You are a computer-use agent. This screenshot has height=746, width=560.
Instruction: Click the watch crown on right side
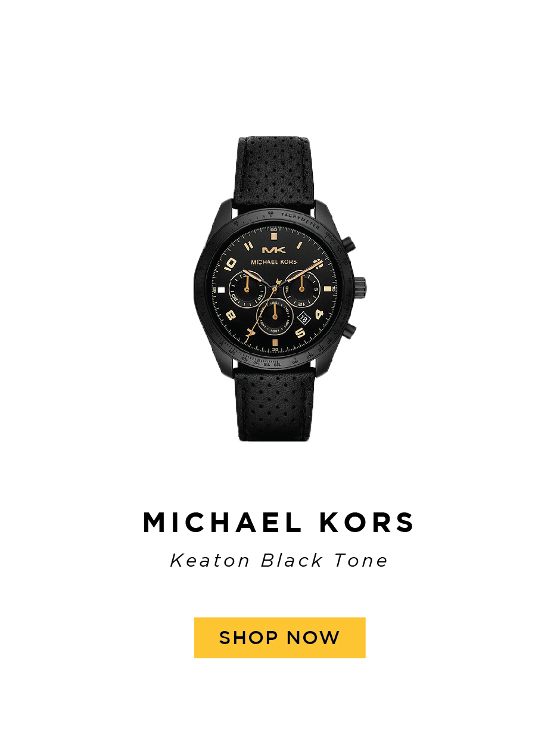359,285
